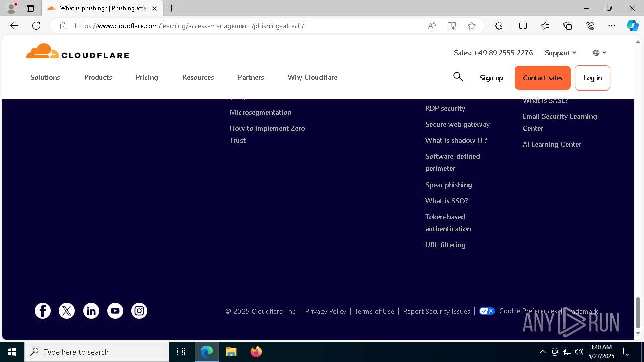Open Solutions menu
644x362 pixels.
point(45,77)
